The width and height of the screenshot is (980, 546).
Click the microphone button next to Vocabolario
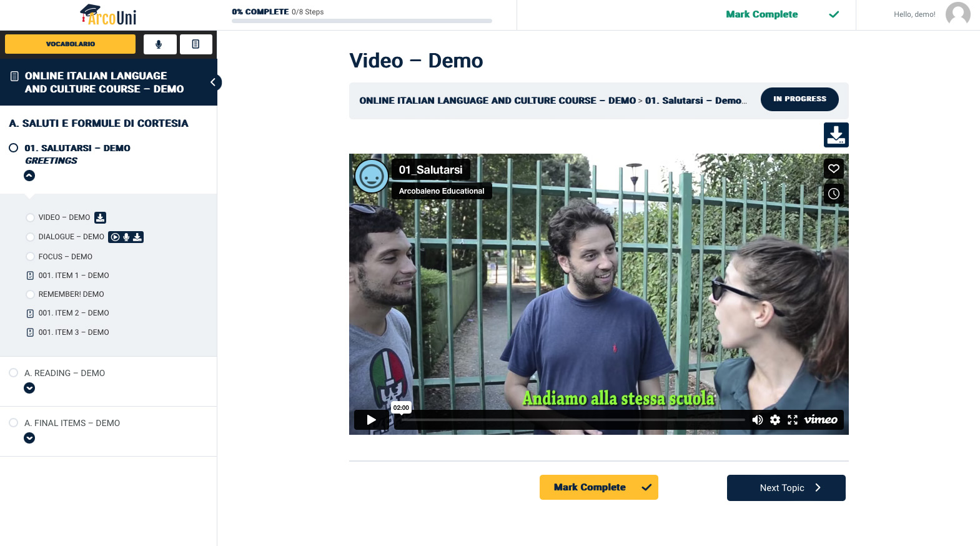click(160, 44)
